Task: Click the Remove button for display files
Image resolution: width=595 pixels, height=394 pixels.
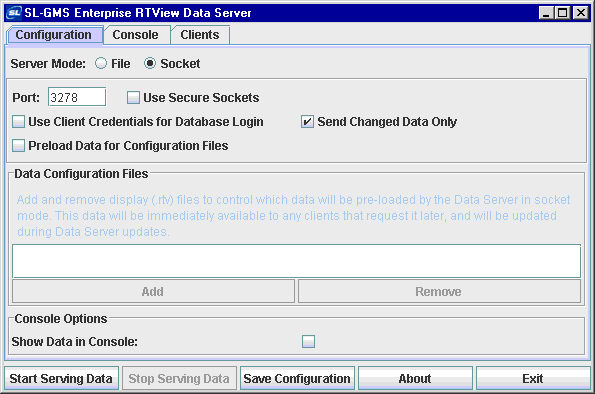Action: click(x=439, y=292)
